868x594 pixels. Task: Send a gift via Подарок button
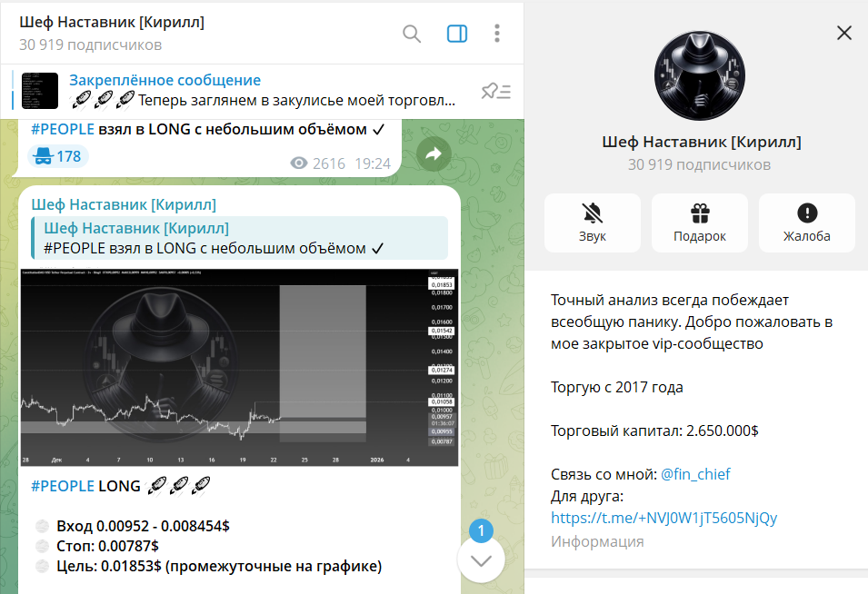[699, 223]
